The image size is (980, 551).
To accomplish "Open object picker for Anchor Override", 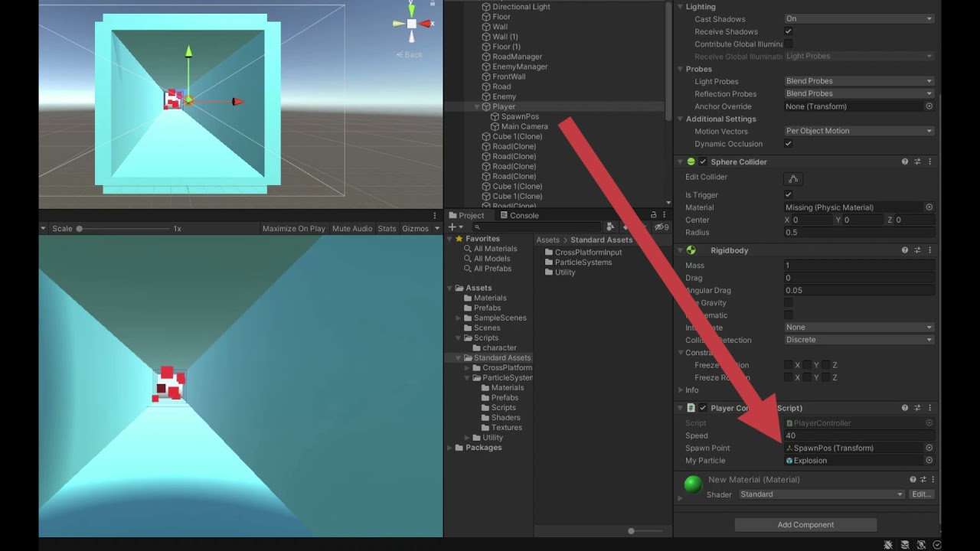I will pos(929,106).
